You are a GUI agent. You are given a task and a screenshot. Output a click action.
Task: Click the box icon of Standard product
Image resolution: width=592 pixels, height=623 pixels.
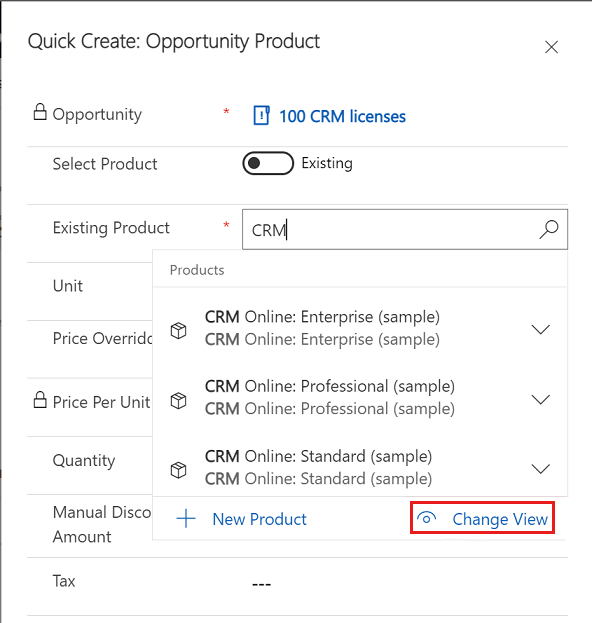[x=178, y=470]
